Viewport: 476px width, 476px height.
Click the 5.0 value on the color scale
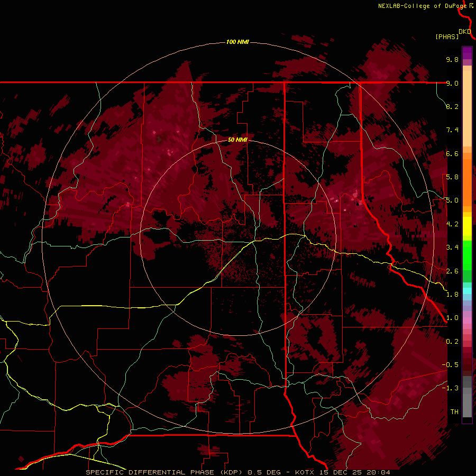(x=452, y=200)
